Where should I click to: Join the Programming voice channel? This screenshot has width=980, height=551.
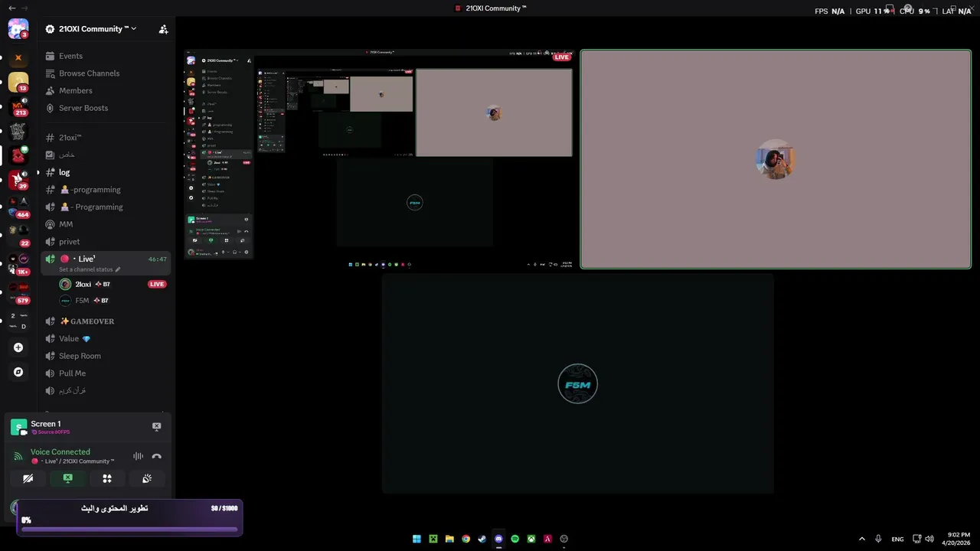pos(106,207)
